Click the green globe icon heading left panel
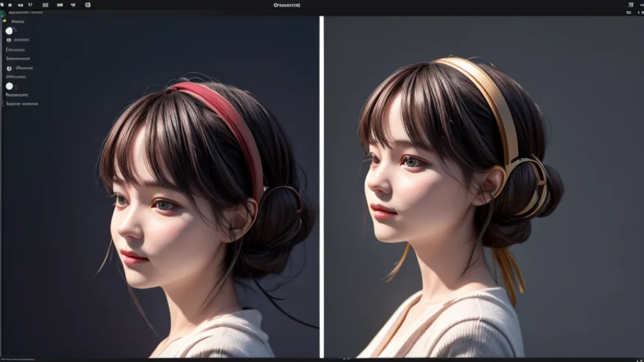644x362 pixels. tap(3, 13)
